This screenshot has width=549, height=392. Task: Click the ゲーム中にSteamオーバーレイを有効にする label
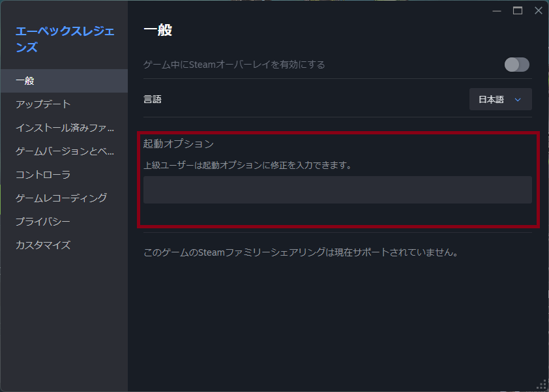[x=234, y=65]
